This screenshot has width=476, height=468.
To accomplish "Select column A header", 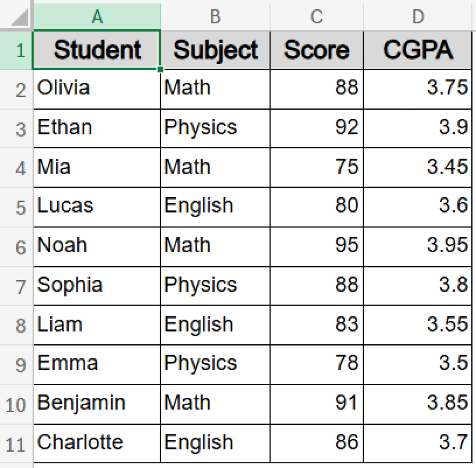I will tap(97, 16).
